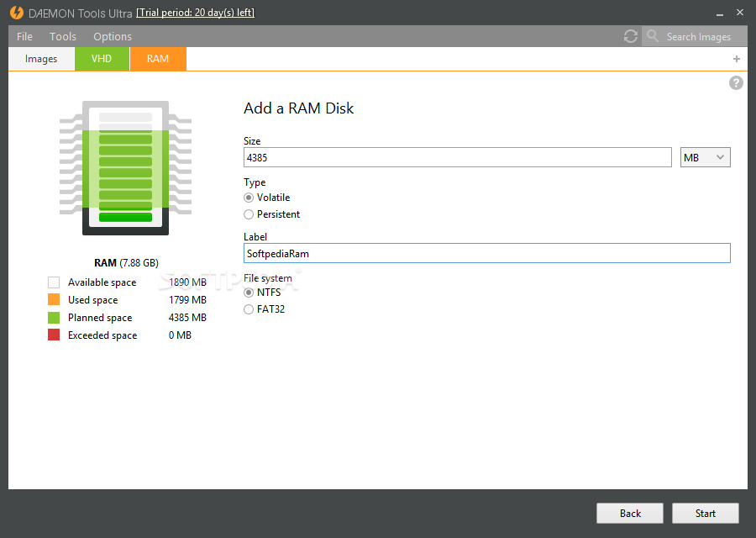Click the 'Planned space' legend label
This screenshot has width=756, height=538.
100,318
